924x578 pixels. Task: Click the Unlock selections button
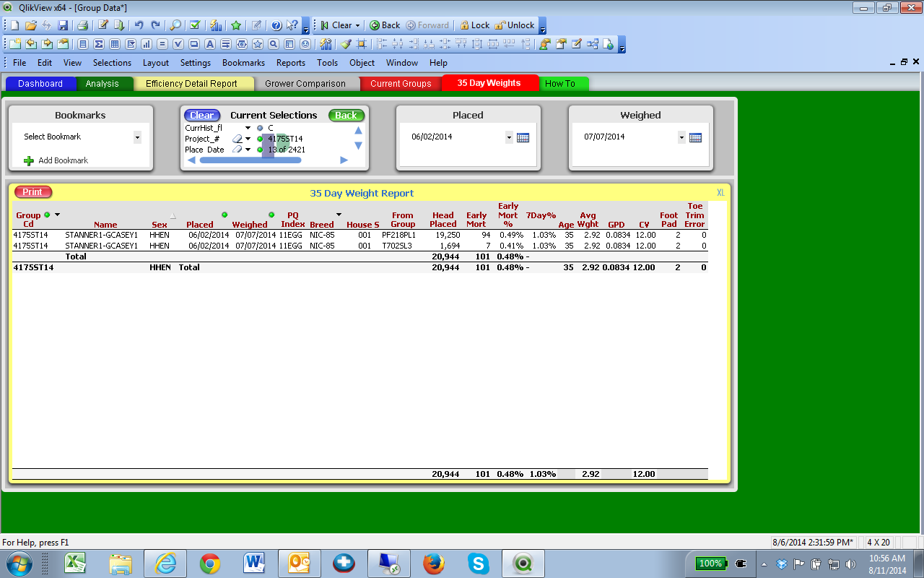pyautogui.click(x=515, y=25)
